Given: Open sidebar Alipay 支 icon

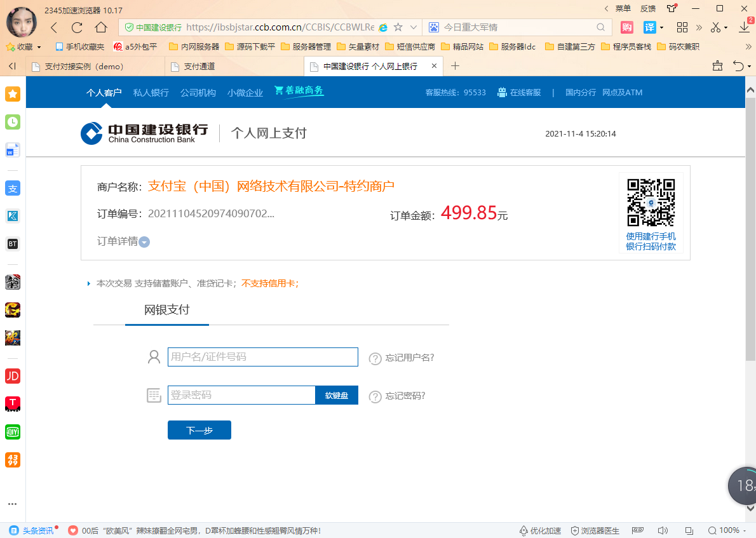Looking at the screenshot, I should 13,189.
